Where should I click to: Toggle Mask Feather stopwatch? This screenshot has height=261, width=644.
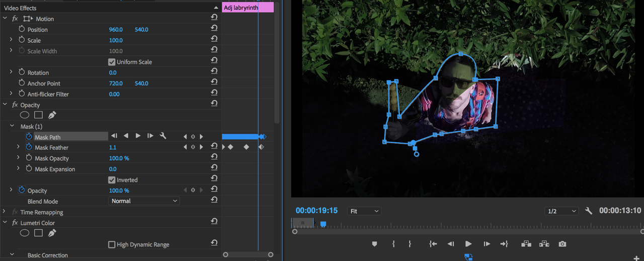29,147
